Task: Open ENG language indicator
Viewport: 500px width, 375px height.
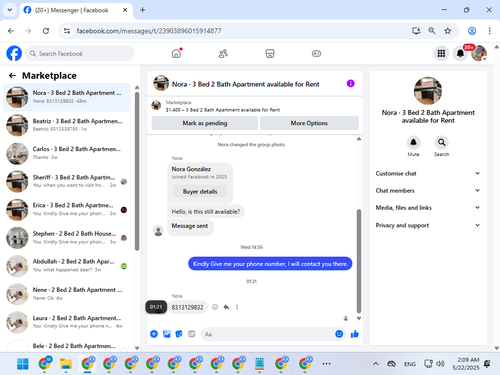Action: (x=410, y=364)
